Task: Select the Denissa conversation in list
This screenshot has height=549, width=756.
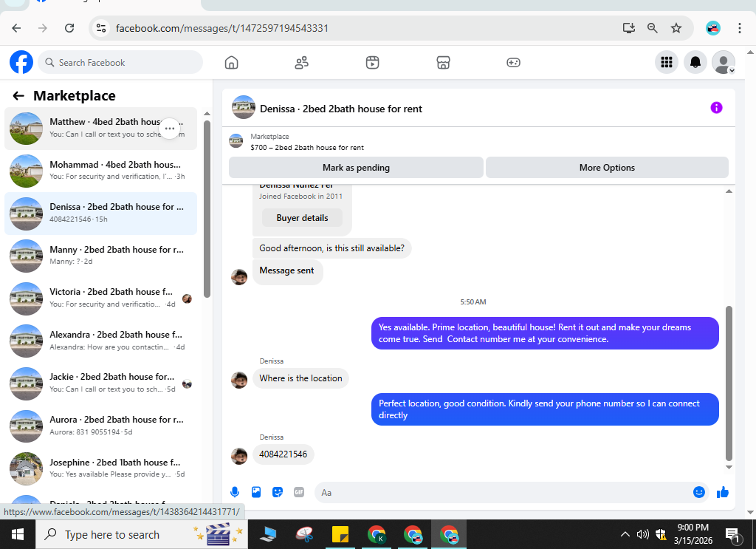Action: point(100,214)
